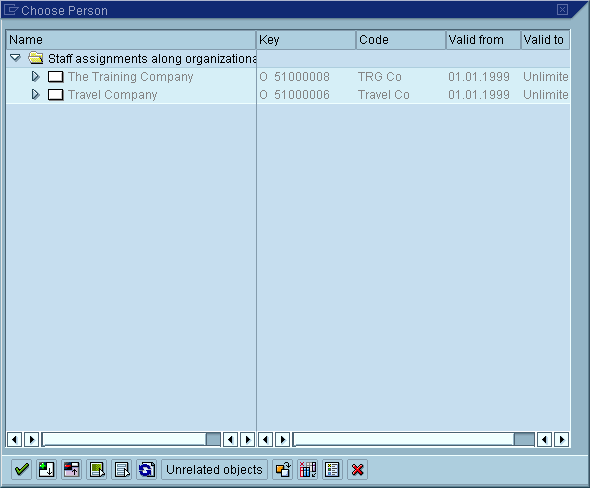Click the right pane horizontal scrollbar thumb

pos(524,439)
